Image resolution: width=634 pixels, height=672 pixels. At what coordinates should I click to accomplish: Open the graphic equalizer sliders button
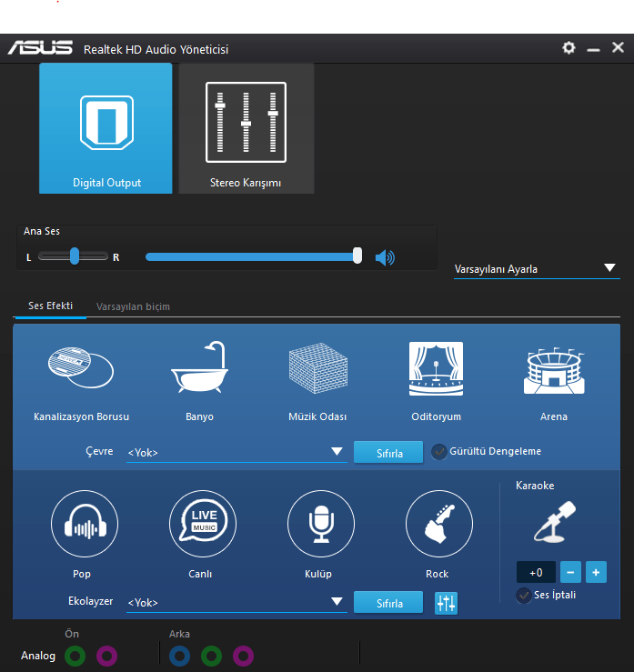click(446, 604)
